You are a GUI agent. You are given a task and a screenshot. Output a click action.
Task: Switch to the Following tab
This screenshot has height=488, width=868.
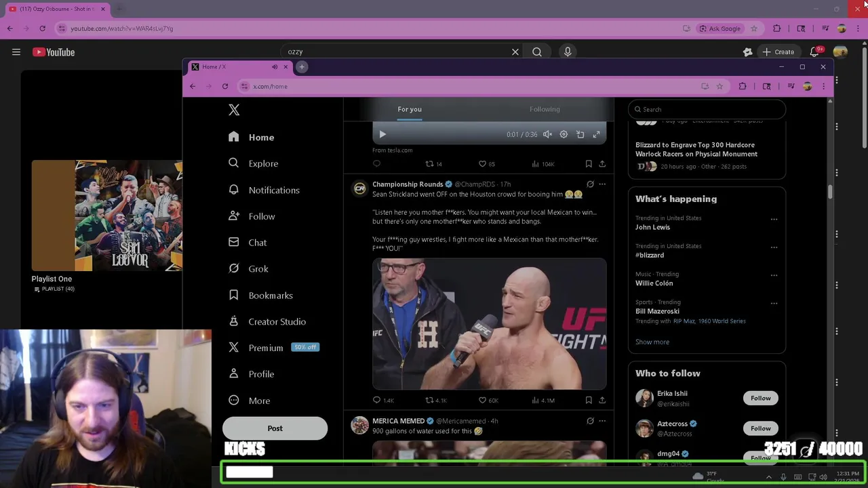[545, 109]
